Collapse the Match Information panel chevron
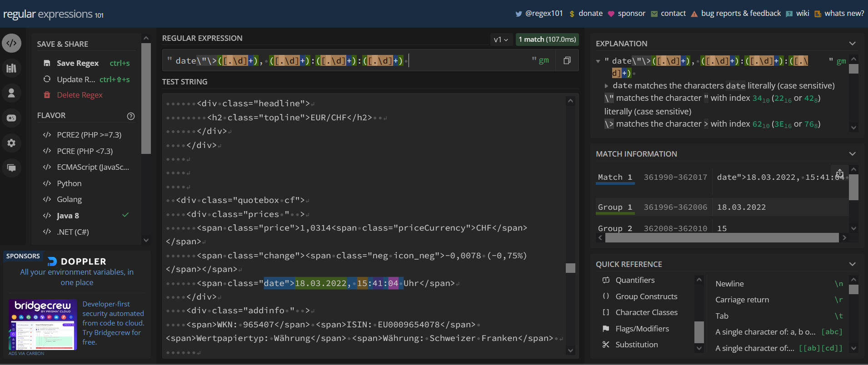This screenshot has height=365, width=868. [x=852, y=154]
